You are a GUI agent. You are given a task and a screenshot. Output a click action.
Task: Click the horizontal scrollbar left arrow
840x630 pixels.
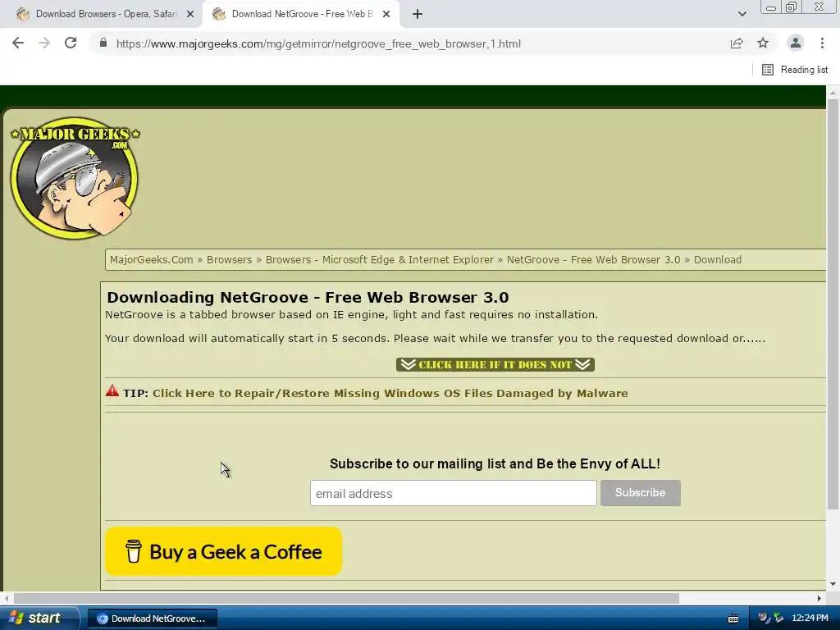[7, 598]
